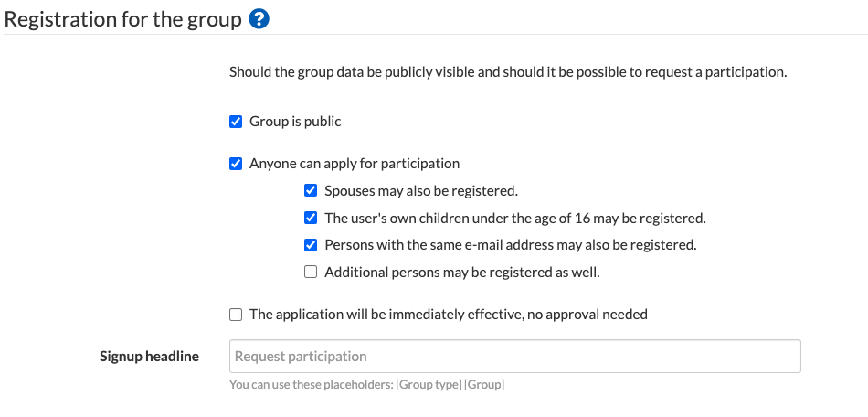The height and width of the screenshot is (417, 868).
Task: Click the application immediately effective label text
Action: (449, 315)
